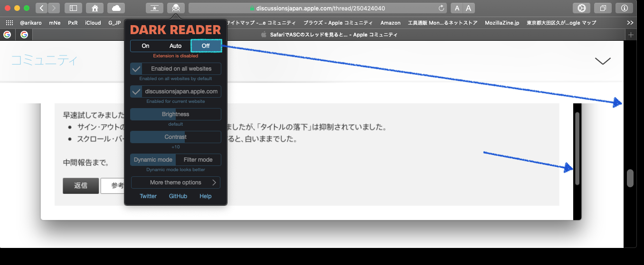Adjust the Contrast slider
644x265 pixels.
click(x=176, y=137)
